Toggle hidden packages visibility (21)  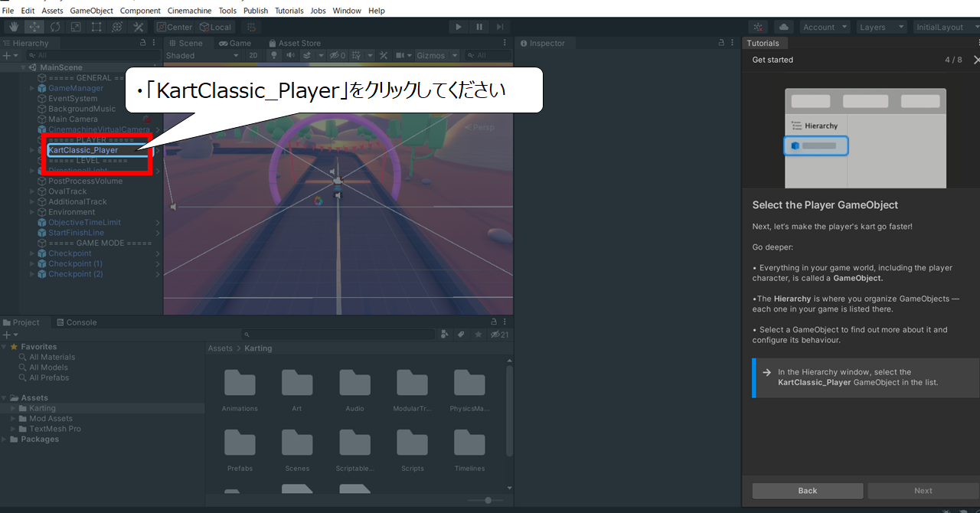tap(499, 335)
